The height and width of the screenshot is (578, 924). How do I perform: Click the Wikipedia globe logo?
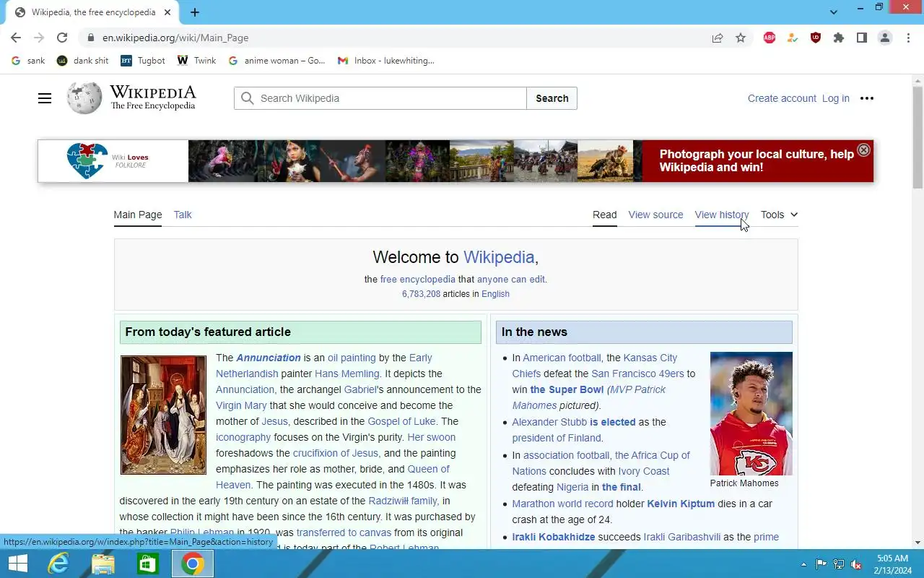point(84,98)
